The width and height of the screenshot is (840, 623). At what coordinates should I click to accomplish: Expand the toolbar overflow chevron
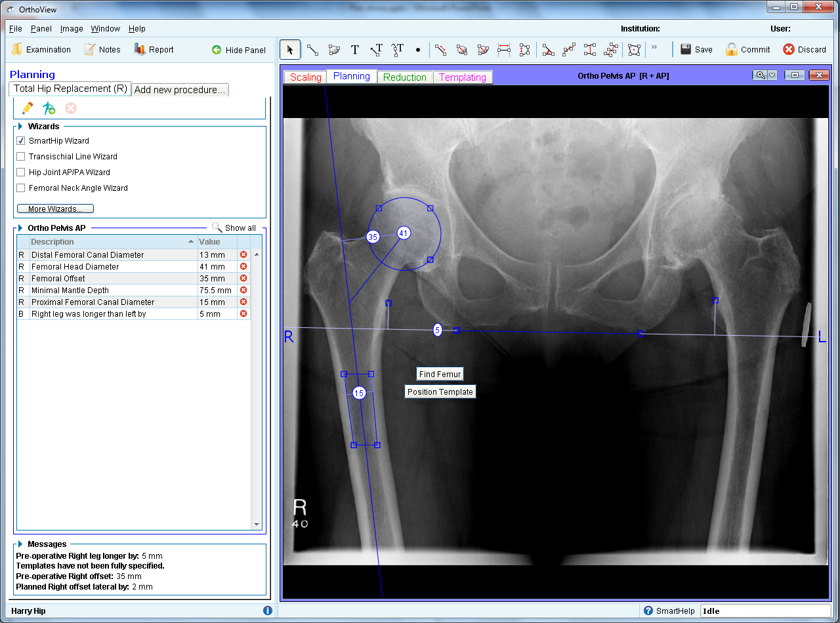pyautogui.click(x=654, y=49)
